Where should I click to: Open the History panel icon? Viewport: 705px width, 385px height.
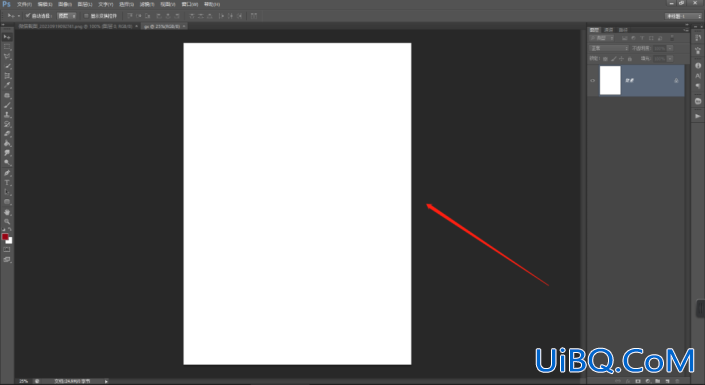698,38
